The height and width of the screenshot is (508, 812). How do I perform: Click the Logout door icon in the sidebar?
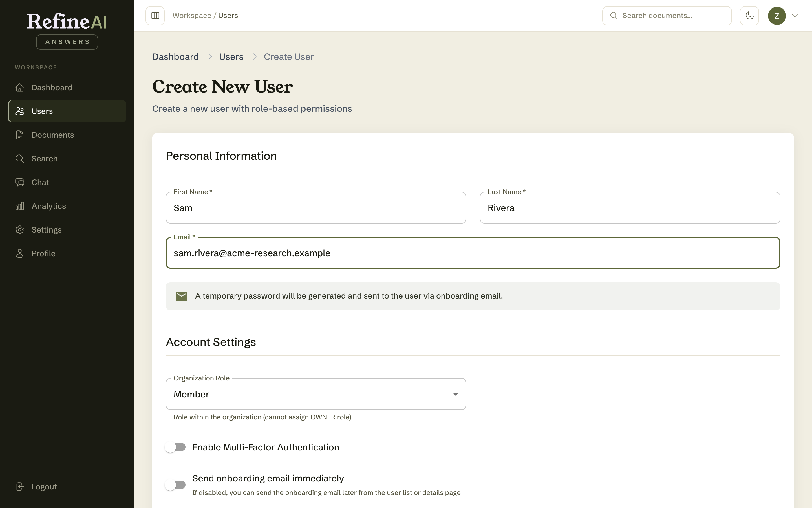[x=20, y=487]
